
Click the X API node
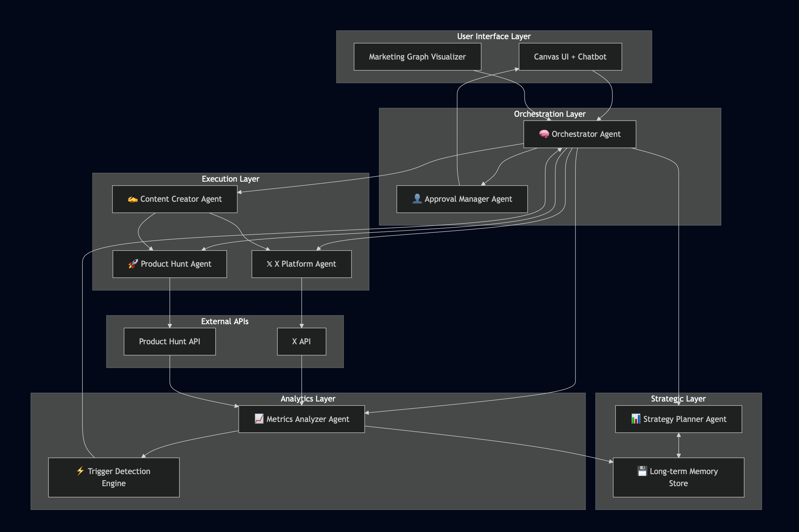[x=301, y=341]
